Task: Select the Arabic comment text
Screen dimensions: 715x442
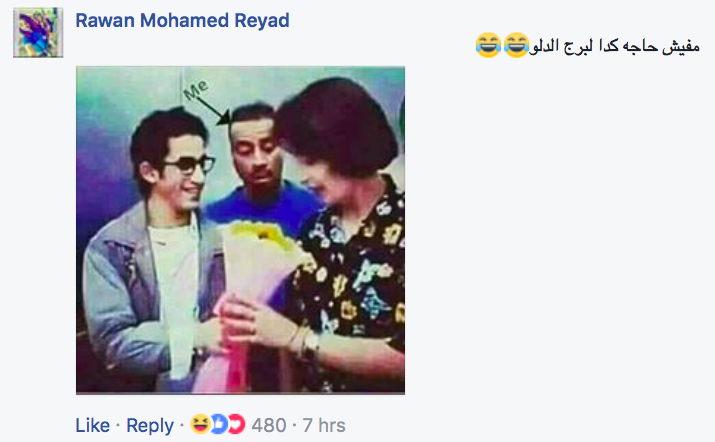Action: (x=614, y=46)
